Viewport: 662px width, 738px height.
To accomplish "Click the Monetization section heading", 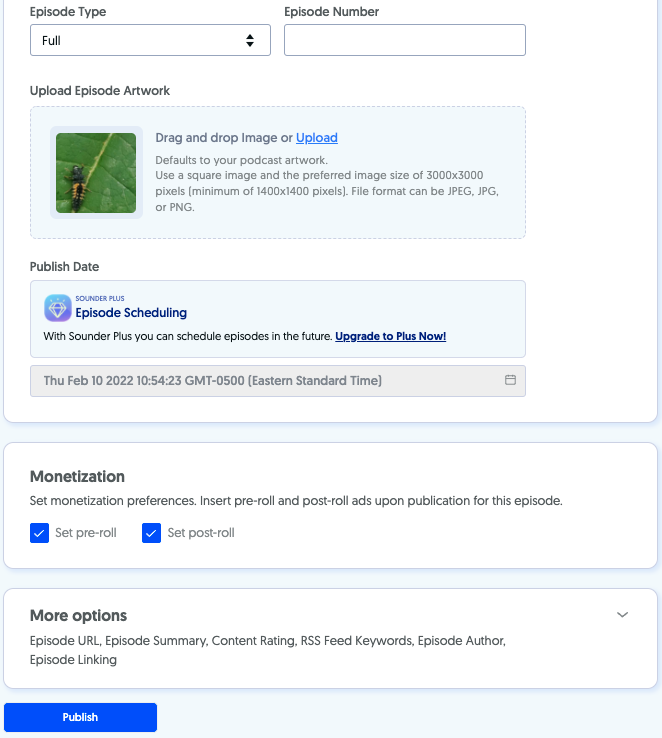I will point(77,476).
